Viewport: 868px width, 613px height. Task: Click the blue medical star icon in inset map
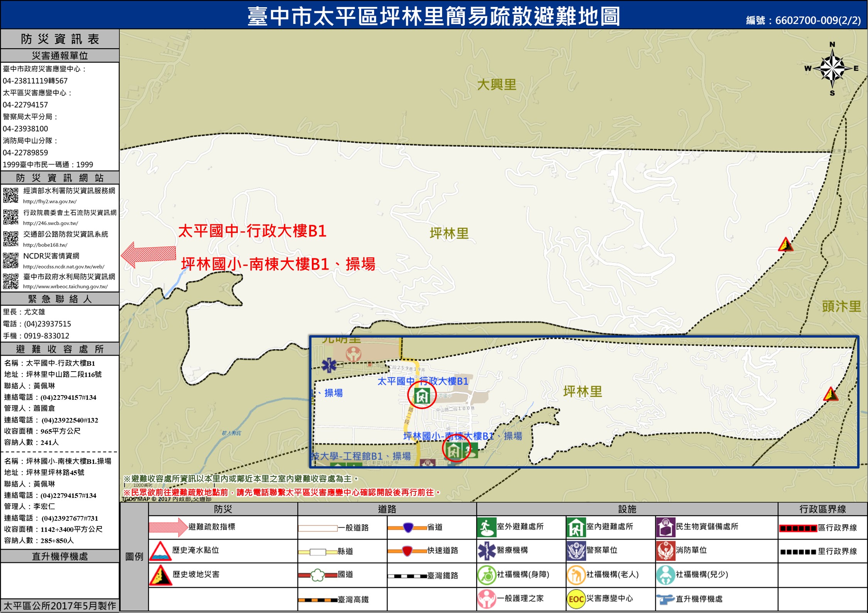coord(329,365)
